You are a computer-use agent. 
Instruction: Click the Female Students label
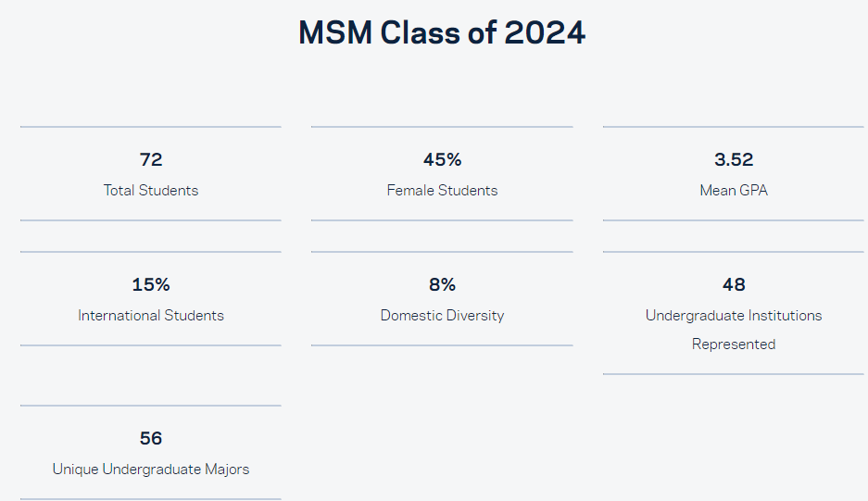442,191
